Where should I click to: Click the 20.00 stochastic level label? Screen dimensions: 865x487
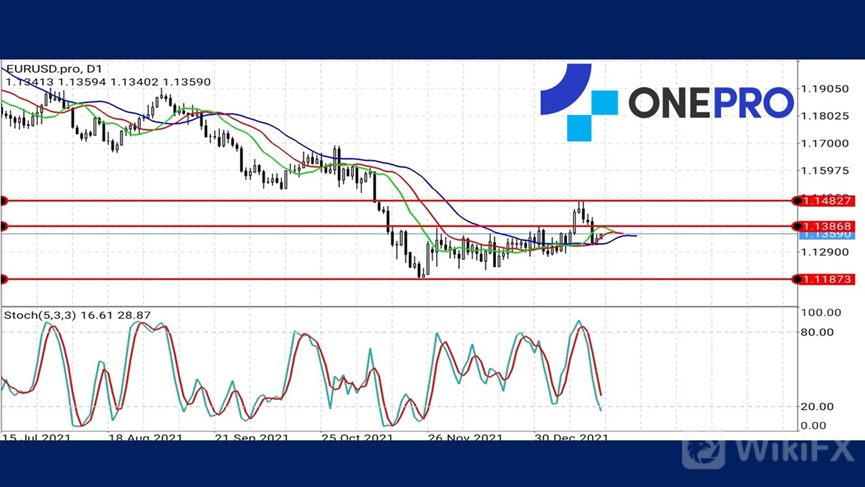click(819, 406)
